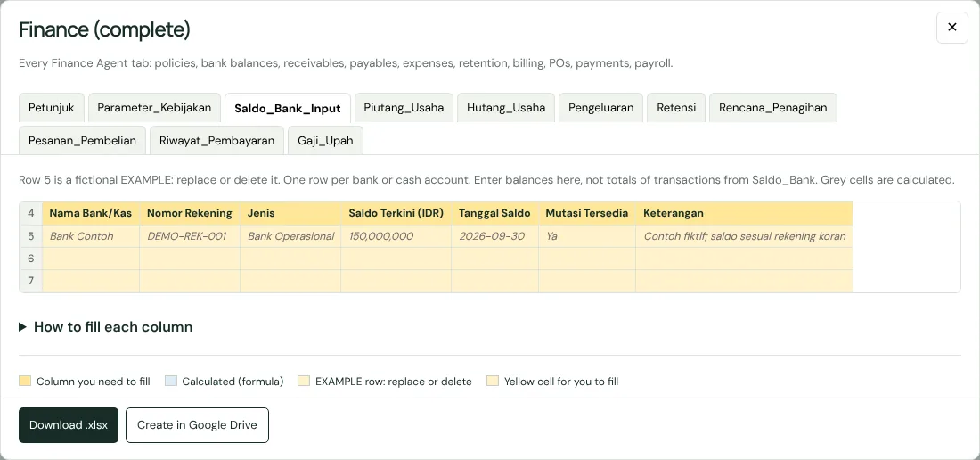
Task: Expand How to fill each column
Action: (106, 327)
